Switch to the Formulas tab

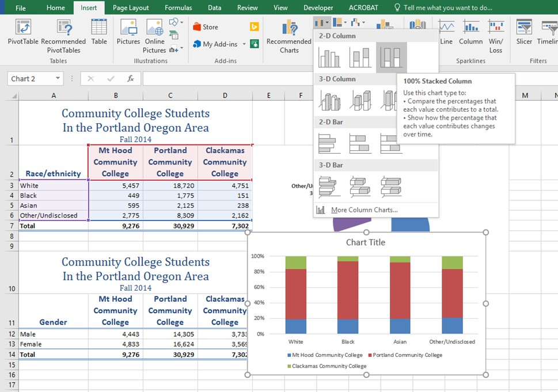tap(178, 7)
